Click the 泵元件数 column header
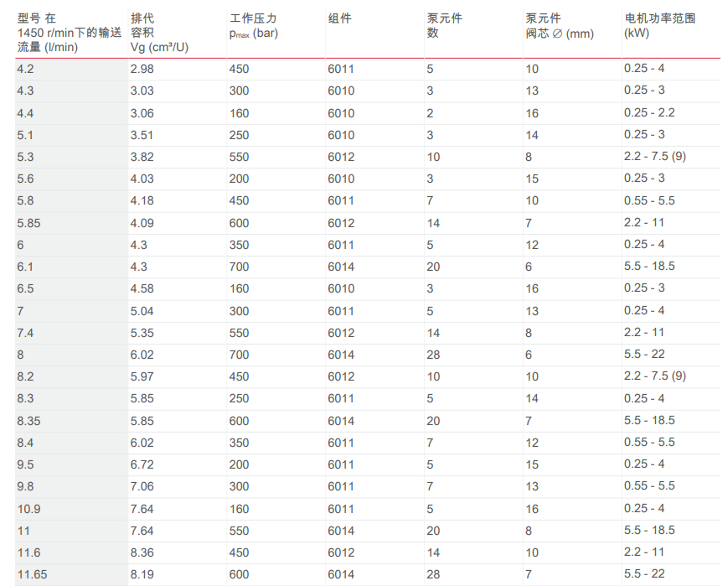The width and height of the screenshot is (728, 586). [444, 25]
